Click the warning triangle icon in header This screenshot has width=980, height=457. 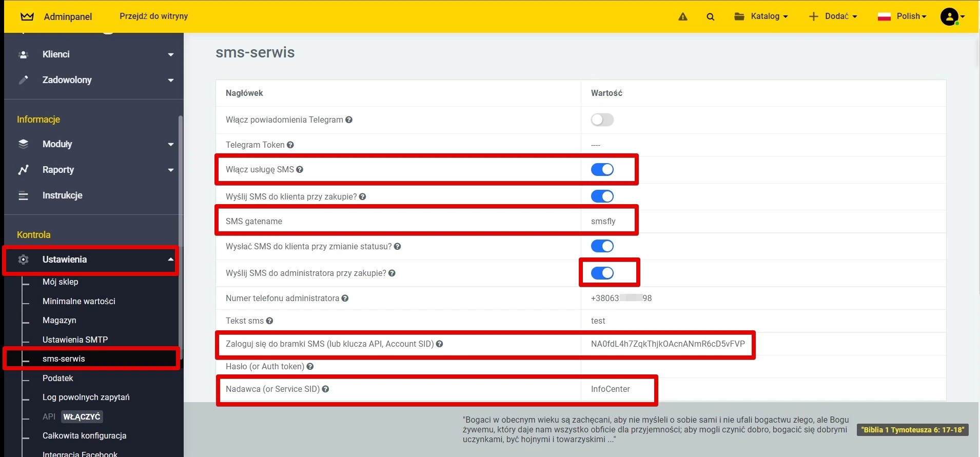pyautogui.click(x=682, y=17)
